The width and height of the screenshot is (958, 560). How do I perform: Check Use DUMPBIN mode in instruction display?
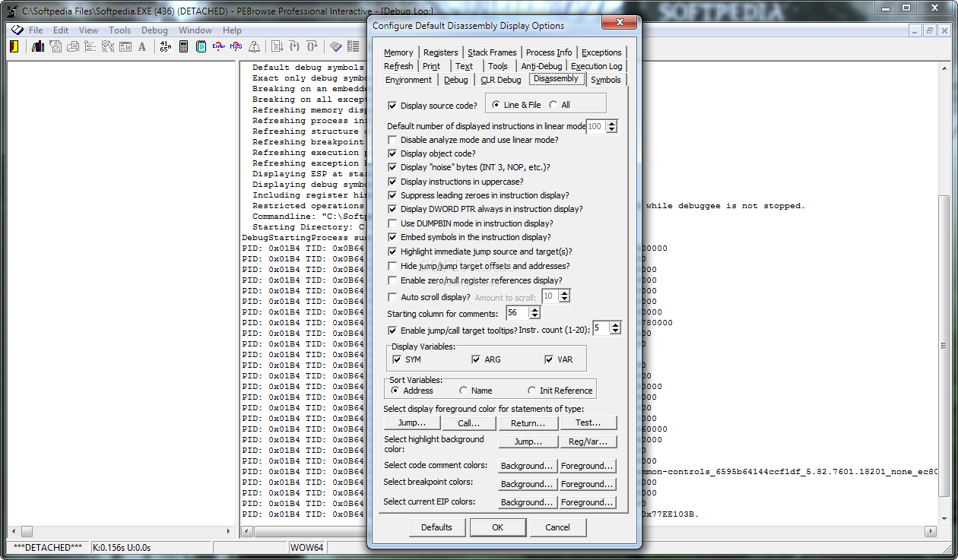[x=392, y=223]
